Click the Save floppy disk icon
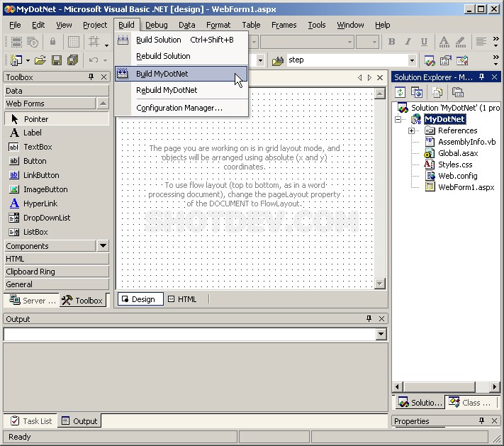This screenshot has height=446, width=504. point(57,60)
